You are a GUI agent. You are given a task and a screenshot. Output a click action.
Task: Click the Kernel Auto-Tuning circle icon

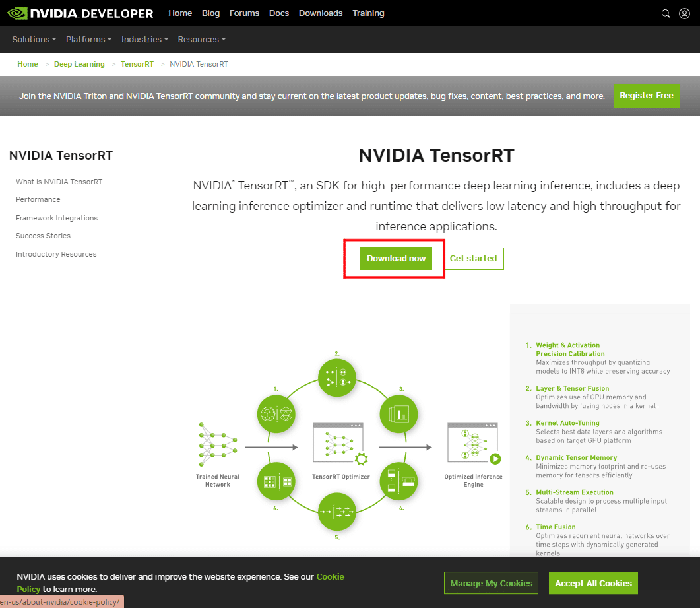(398, 414)
